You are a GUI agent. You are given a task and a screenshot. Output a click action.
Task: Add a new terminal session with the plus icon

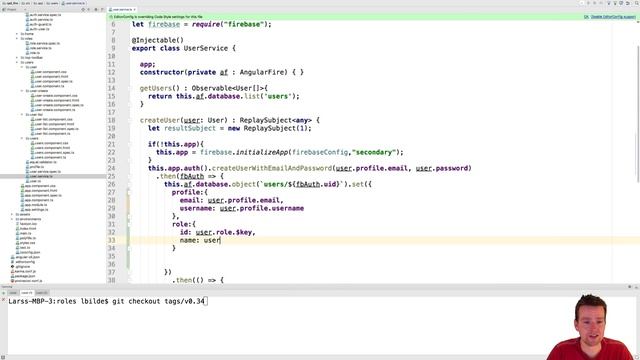(3, 293)
